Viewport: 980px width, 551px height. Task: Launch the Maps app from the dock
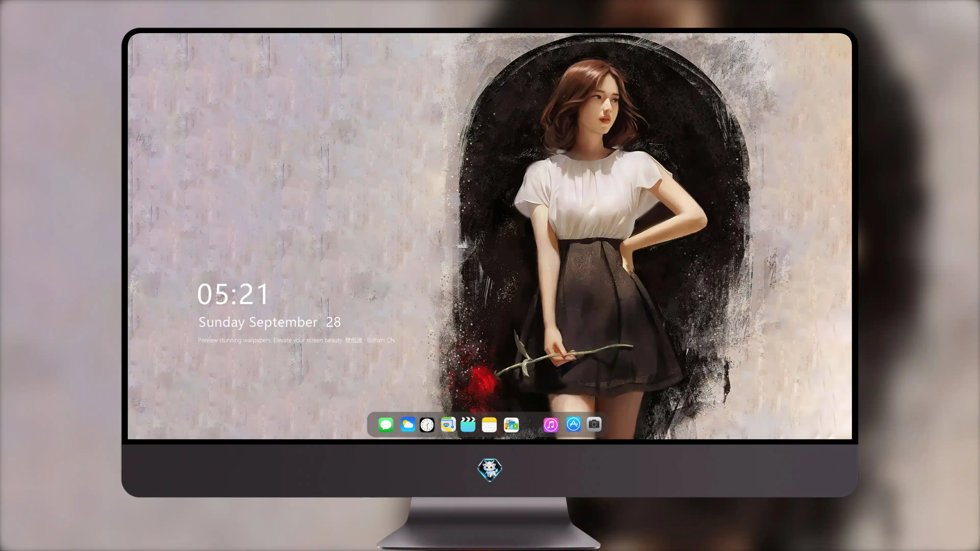click(448, 424)
